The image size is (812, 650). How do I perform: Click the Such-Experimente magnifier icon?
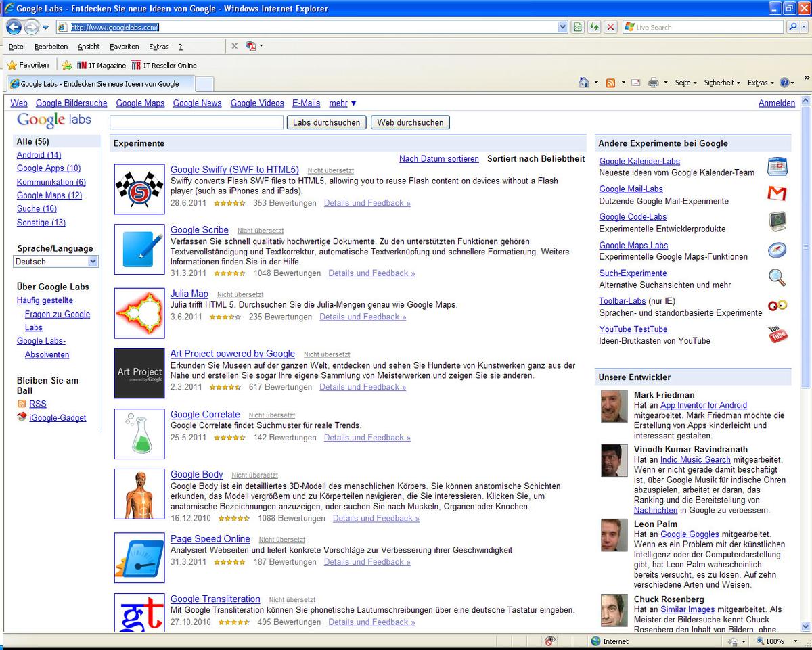coord(777,278)
